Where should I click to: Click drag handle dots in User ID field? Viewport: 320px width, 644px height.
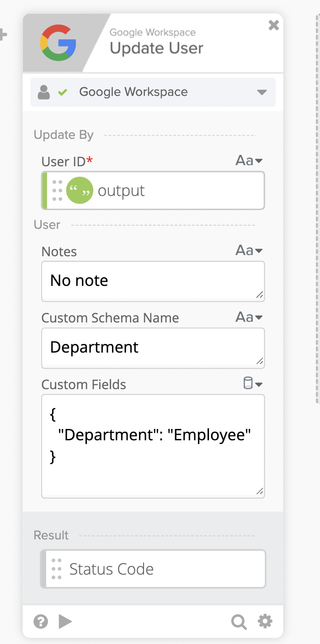point(57,190)
